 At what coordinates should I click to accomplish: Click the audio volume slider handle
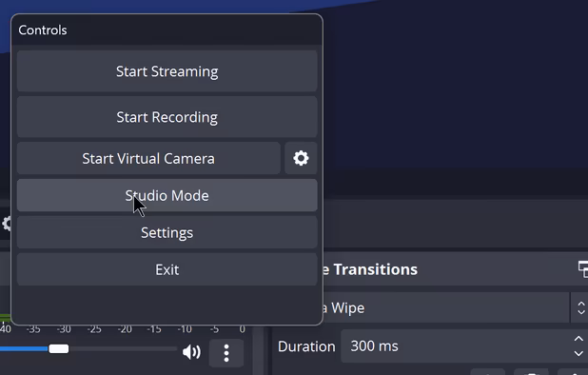tap(59, 348)
